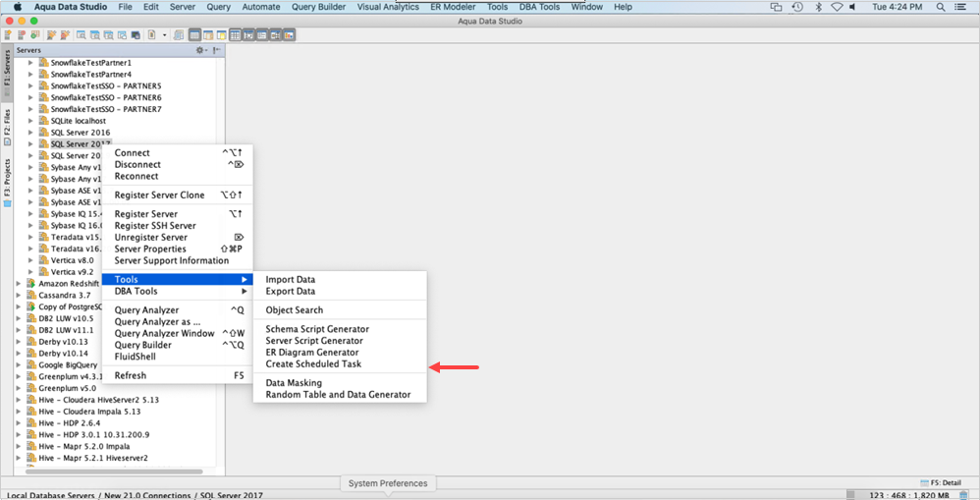Toggle the first highlighted table-view toolbar button
980x500 pixels.
pyautogui.click(x=194, y=35)
